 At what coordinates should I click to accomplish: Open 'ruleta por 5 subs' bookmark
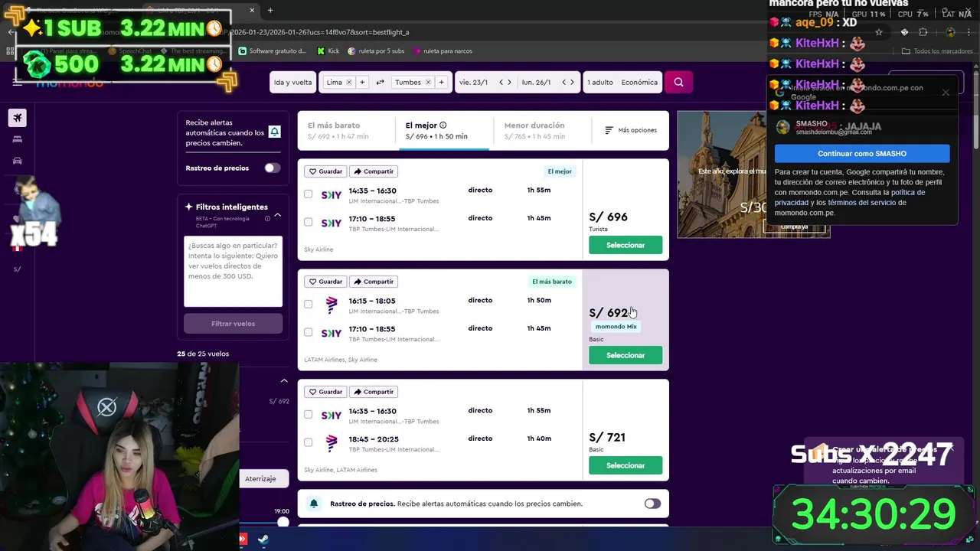tap(376, 51)
